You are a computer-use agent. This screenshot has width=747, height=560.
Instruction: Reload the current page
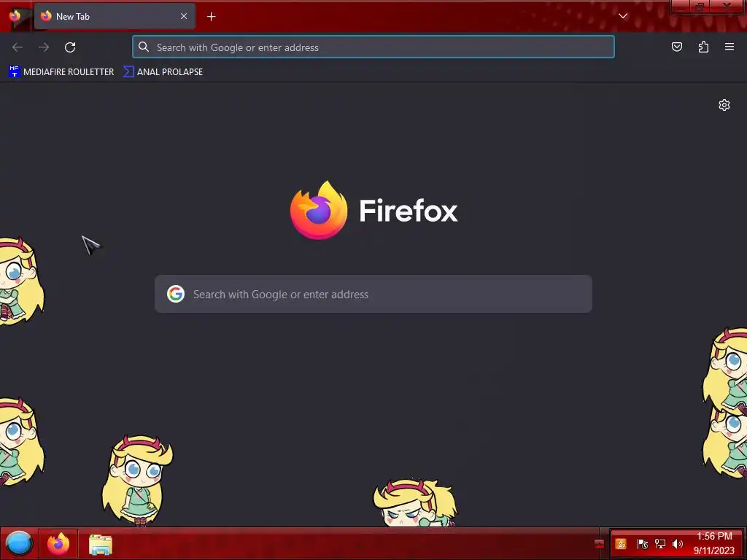(70, 47)
